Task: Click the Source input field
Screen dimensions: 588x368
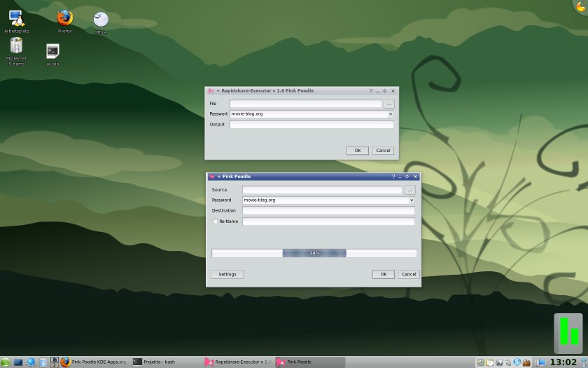Action: 322,190
